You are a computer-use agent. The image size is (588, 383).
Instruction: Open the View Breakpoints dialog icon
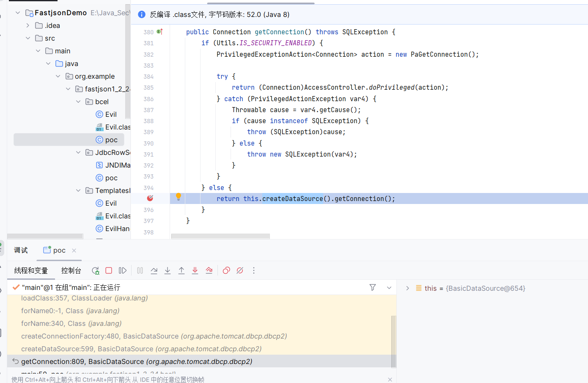(x=226, y=270)
